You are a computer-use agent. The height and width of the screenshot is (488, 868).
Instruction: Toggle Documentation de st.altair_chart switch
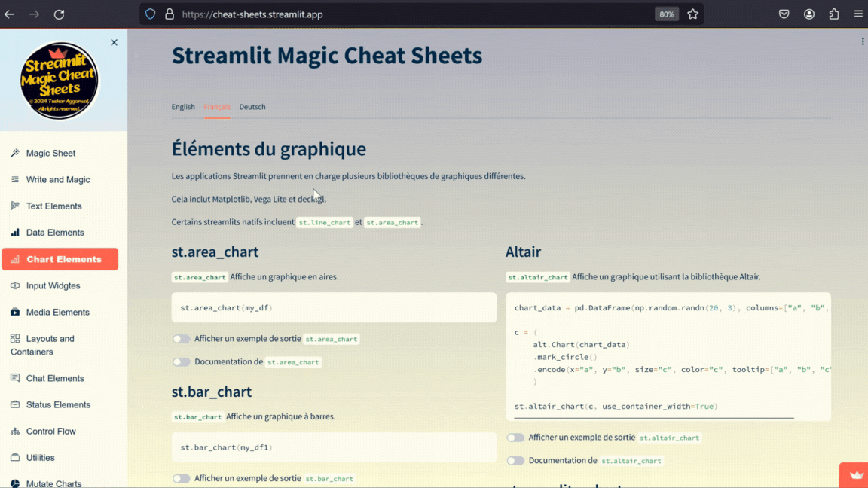515,461
